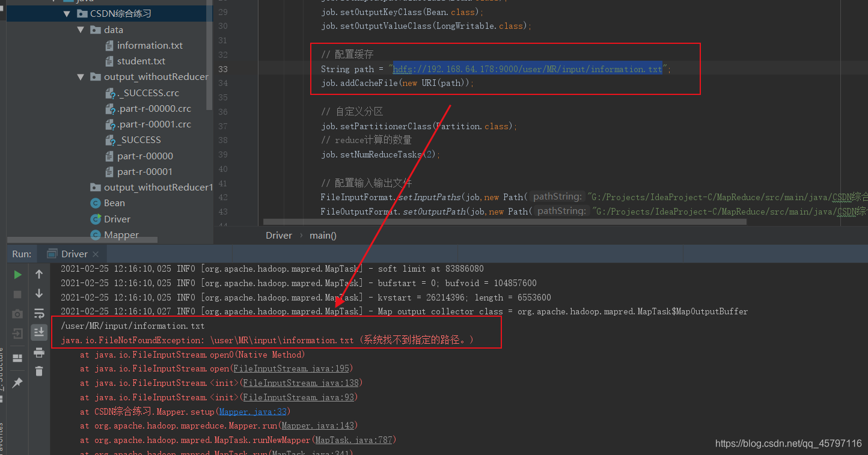The image size is (868, 455).
Task: Select .part-r-00001.crc file
Action: [x=154, y=124]
